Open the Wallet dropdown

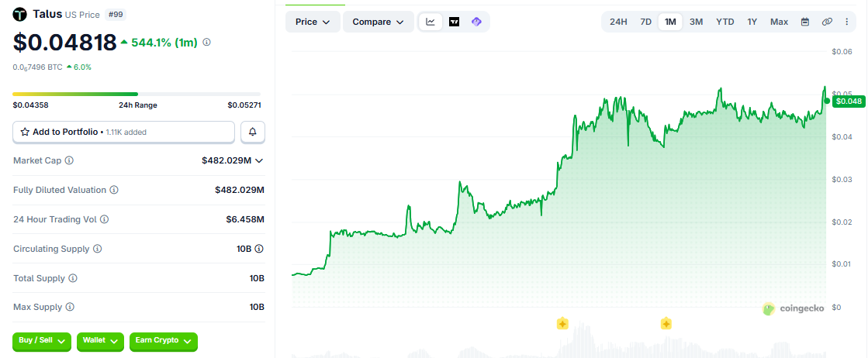pos(100,342)
